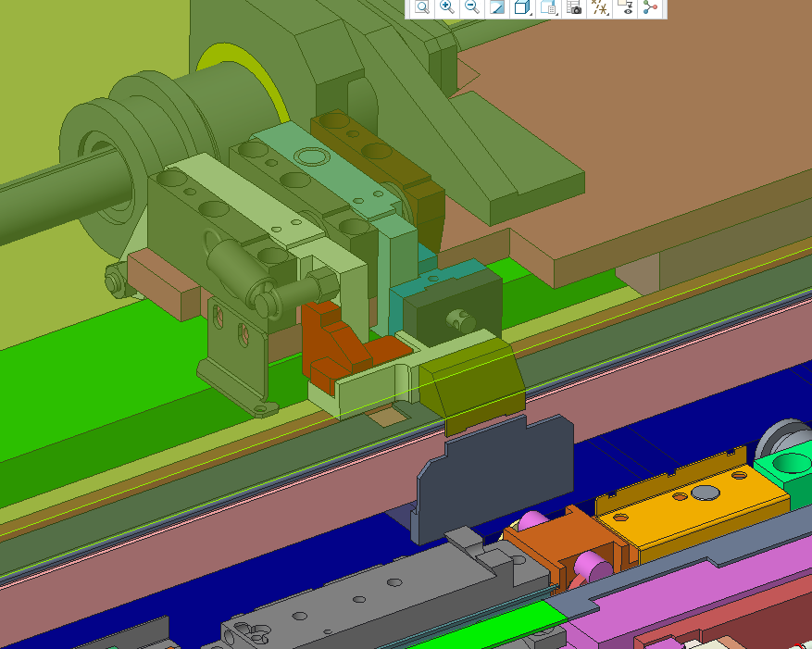The width and height of the screenshot is (812, 649).
Task: Click the View Manager camera icon
Action: tap(574, 7)
